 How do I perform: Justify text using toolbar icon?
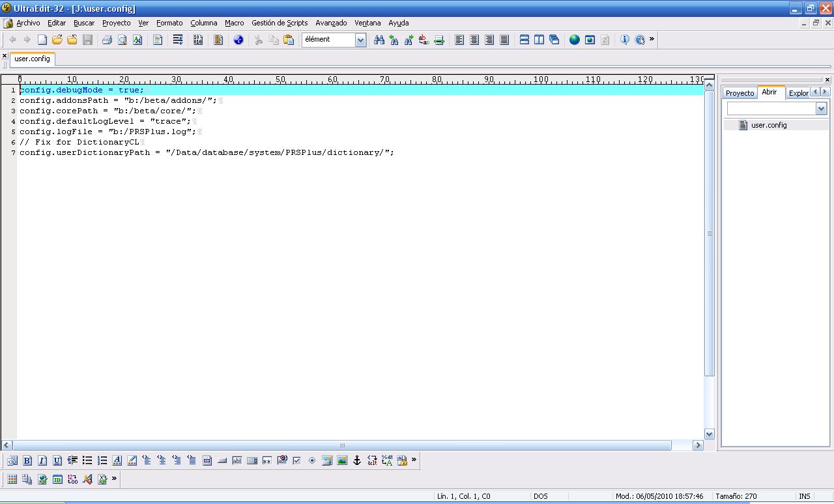coord(504,40)
